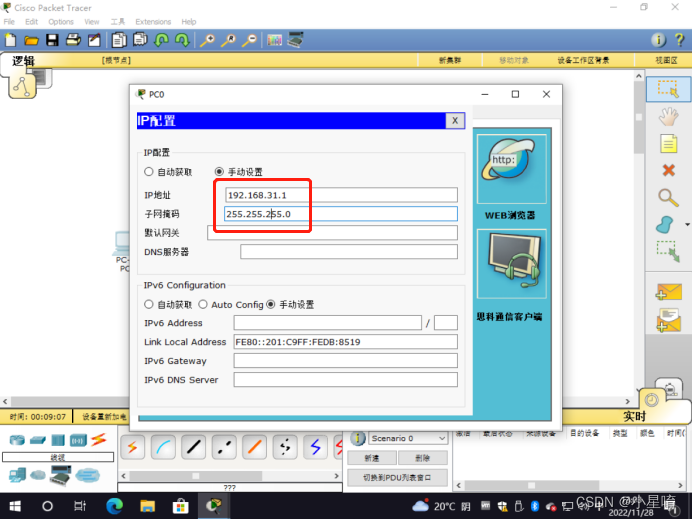
Task: Select IPv4 自动获取 radio button
Action: coord(149,172)
